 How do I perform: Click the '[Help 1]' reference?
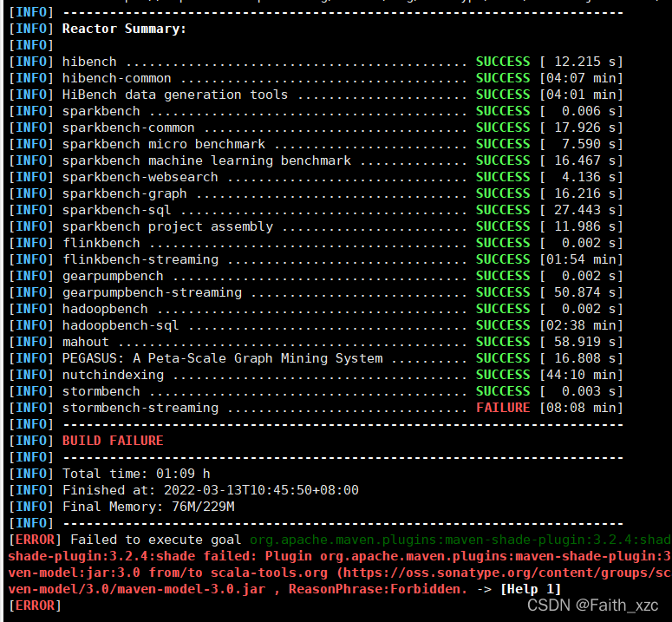(x=531, y=589)
